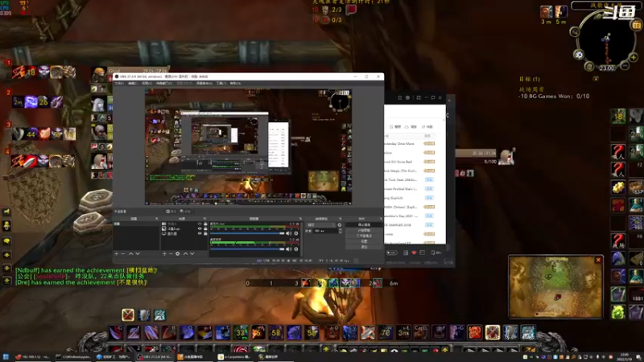
Task: Add a new source in OBS Sources panel
Action: (164, 253)
